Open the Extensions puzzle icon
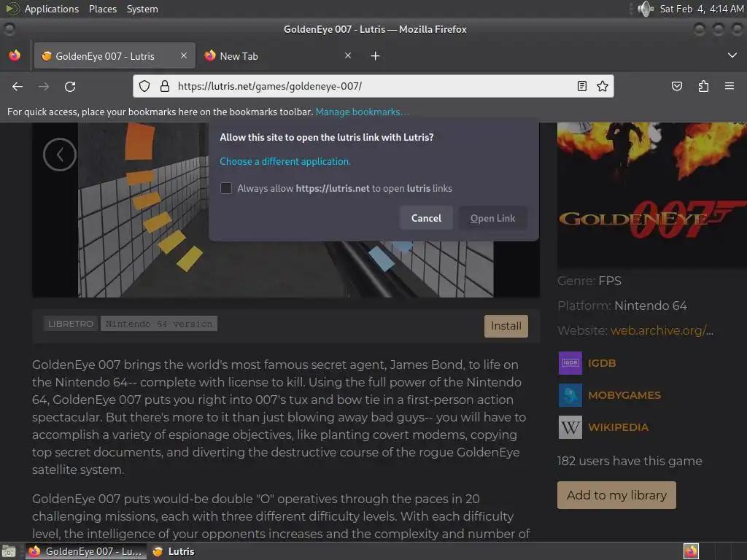 (x=703, y=86)
